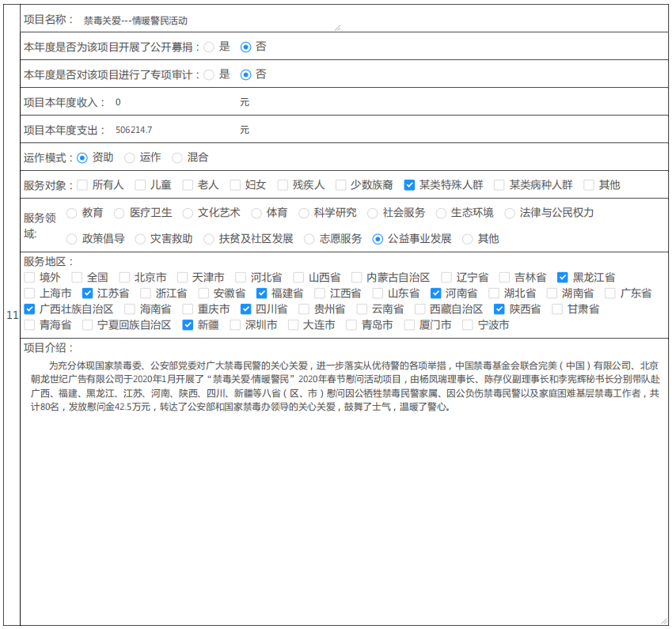Select 是 for 公开募捐 question
This screenshot has height=629, width=672.
(209, 47)
